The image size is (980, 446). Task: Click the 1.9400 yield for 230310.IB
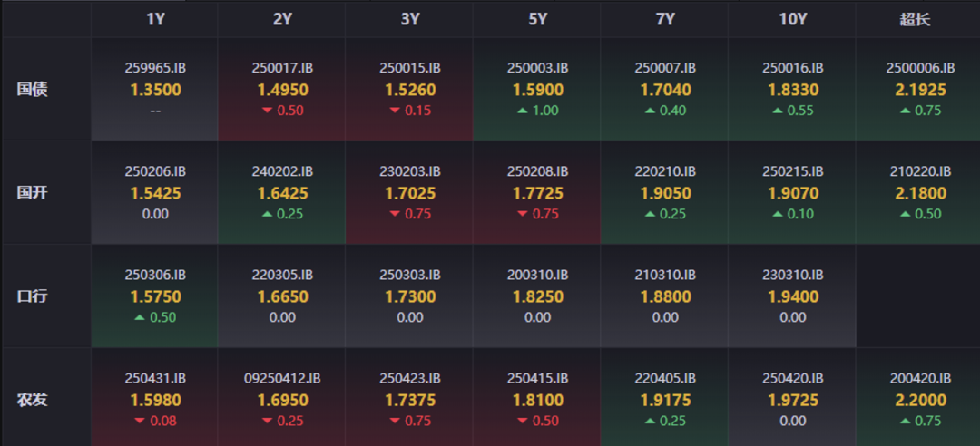792,296
